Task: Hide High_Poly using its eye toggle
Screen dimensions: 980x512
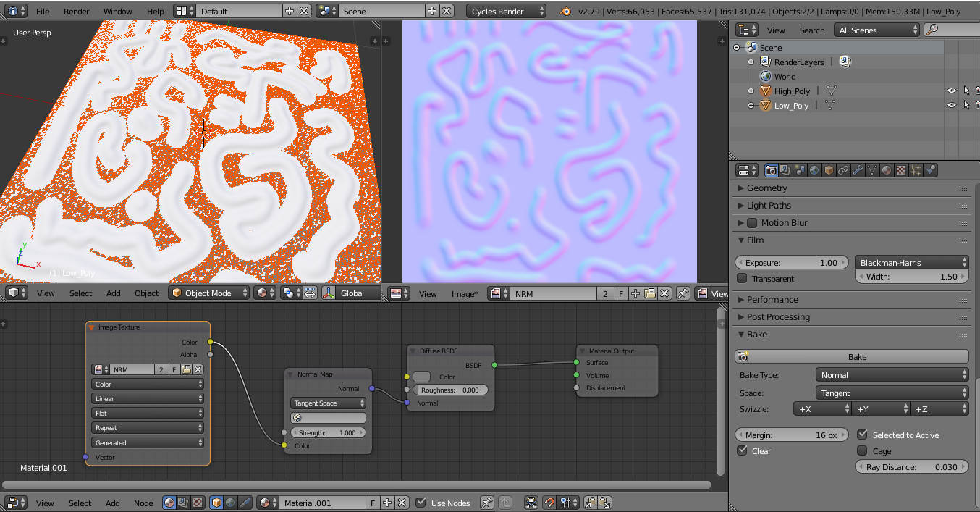Action: [952, 91]
